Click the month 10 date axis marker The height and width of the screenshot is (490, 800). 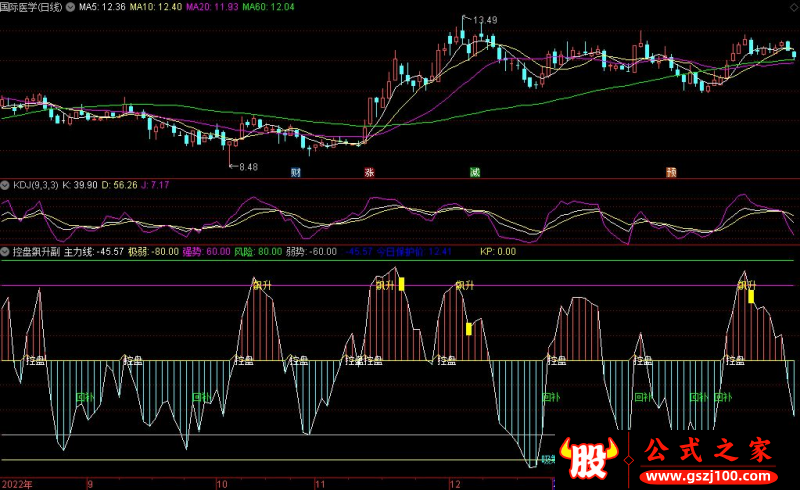click(x=222, y=484)
